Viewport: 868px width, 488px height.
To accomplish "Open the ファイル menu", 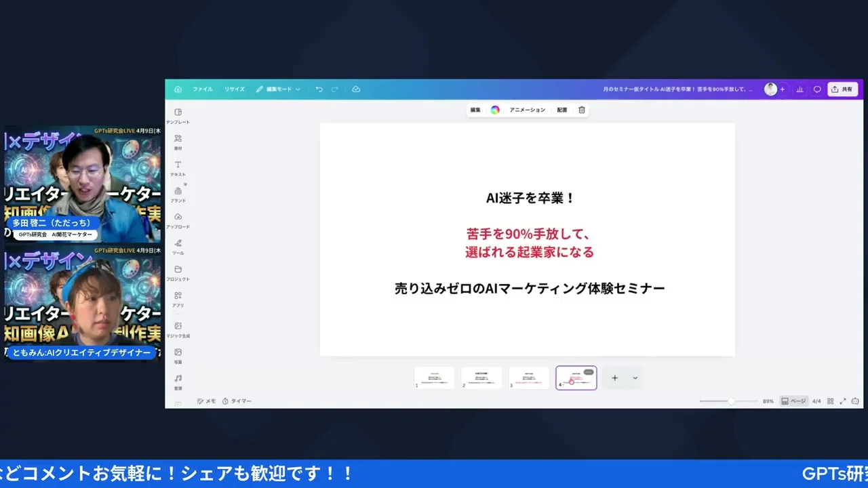I will click(202, 89).
